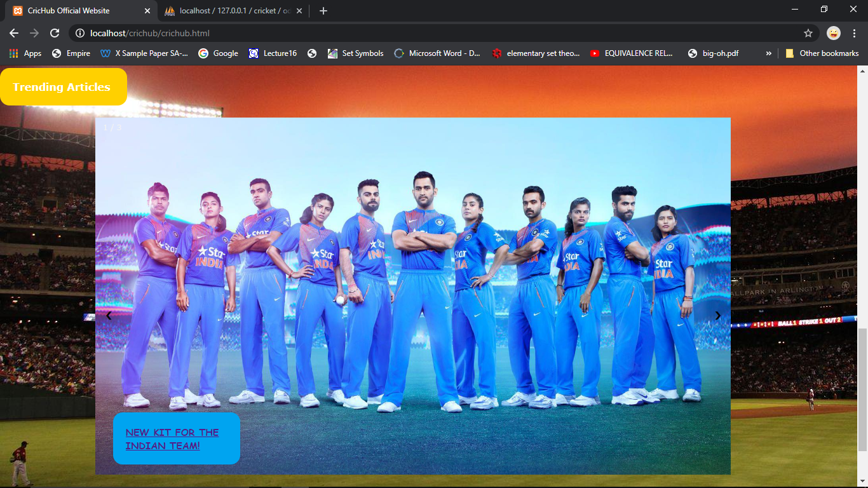This screenshot has width=868, height=488.
Task: Open the EQUIVALENCE REL YouTube bookmark
Action: click(x=632, y=53)
